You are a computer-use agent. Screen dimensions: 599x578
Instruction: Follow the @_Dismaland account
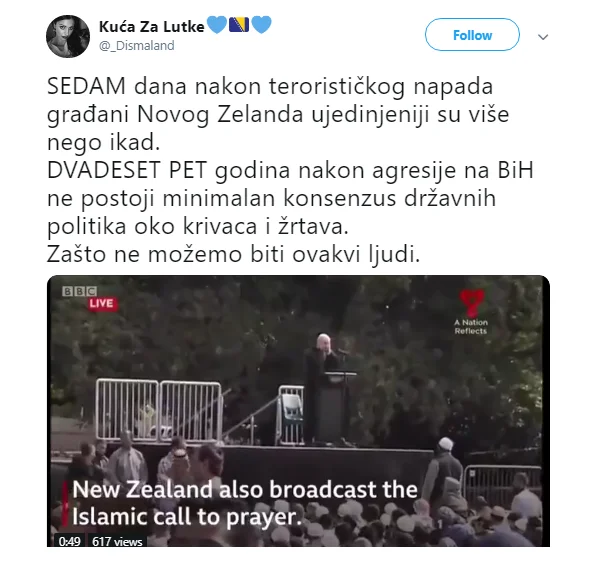tap(472, 35)
